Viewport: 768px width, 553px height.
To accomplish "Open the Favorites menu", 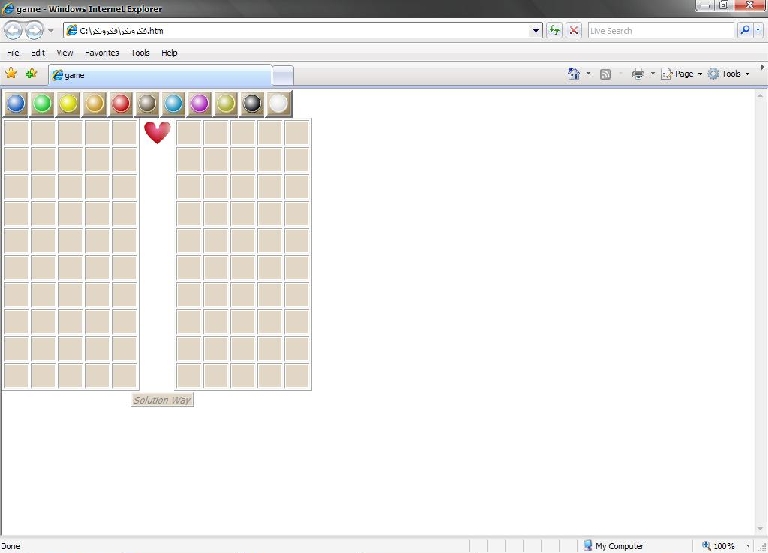I will point(102,53).
